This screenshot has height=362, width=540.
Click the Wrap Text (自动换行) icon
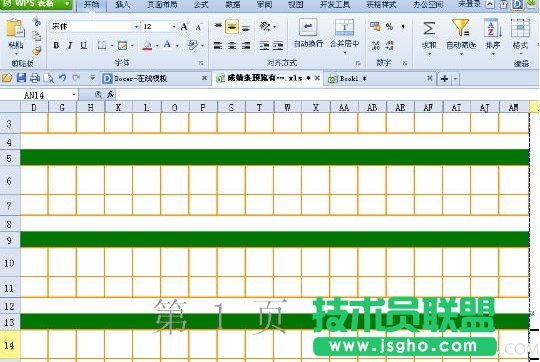point(308,28)
